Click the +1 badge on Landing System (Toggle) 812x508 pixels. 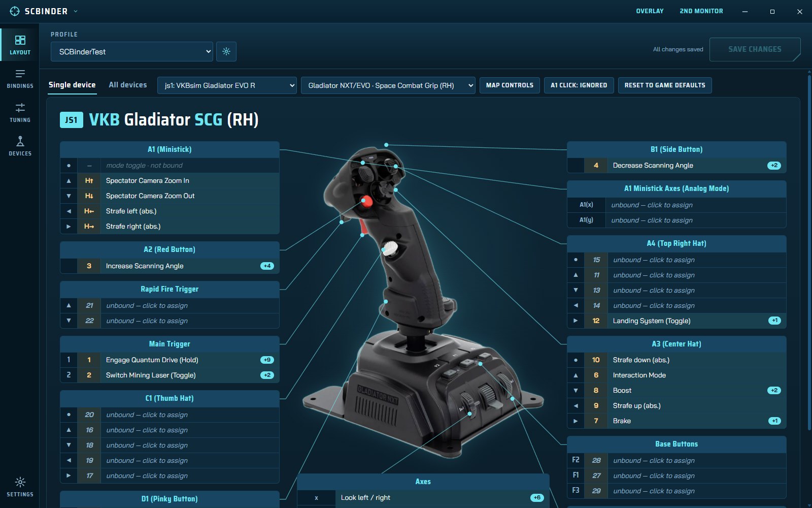click(774, 321)
